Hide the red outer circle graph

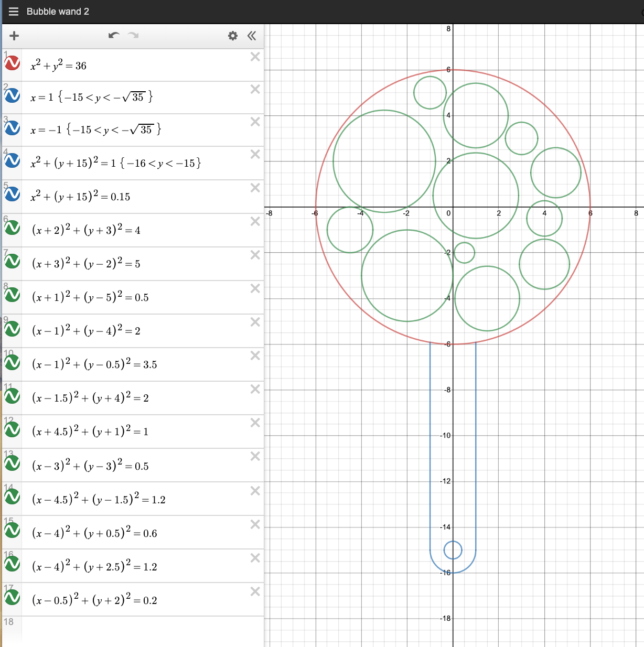(11, 63)
